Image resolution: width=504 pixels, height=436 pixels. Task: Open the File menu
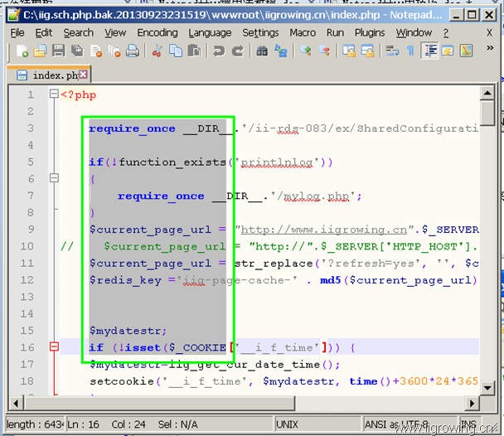[17, 33]
